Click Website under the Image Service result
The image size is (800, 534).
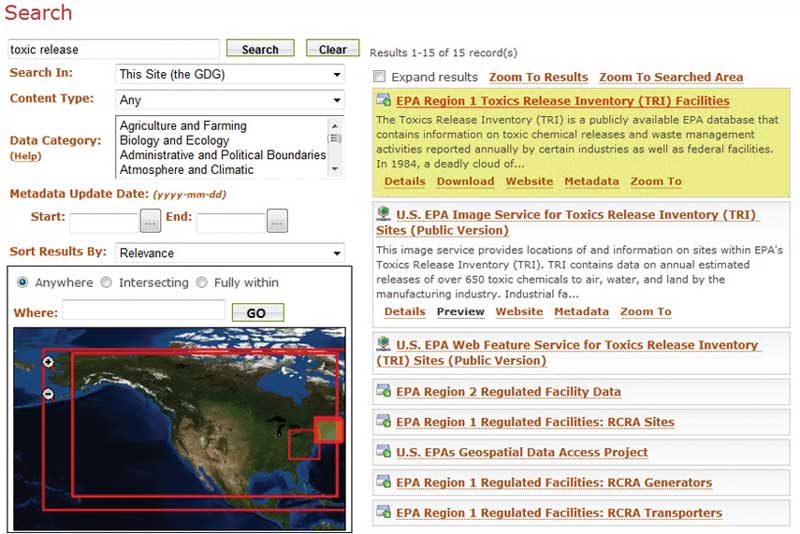point(519,312)
